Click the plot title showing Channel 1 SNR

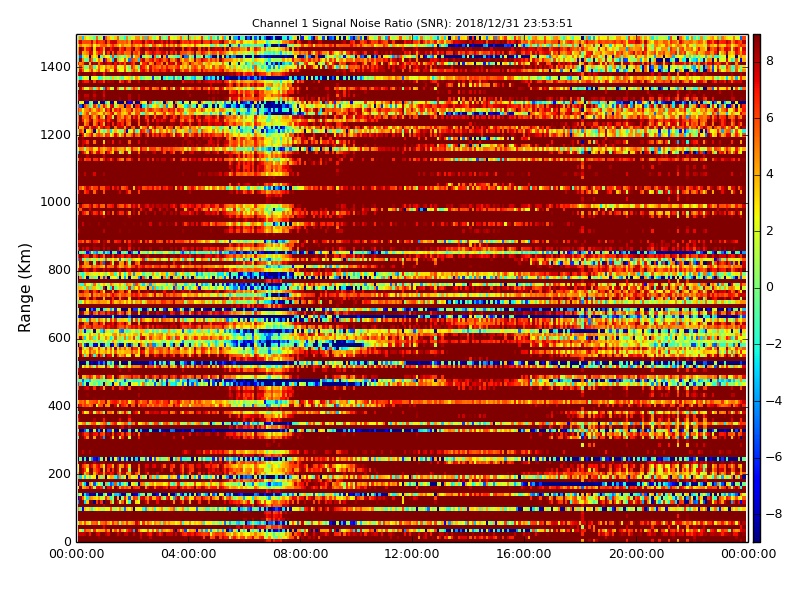[412, 23]
